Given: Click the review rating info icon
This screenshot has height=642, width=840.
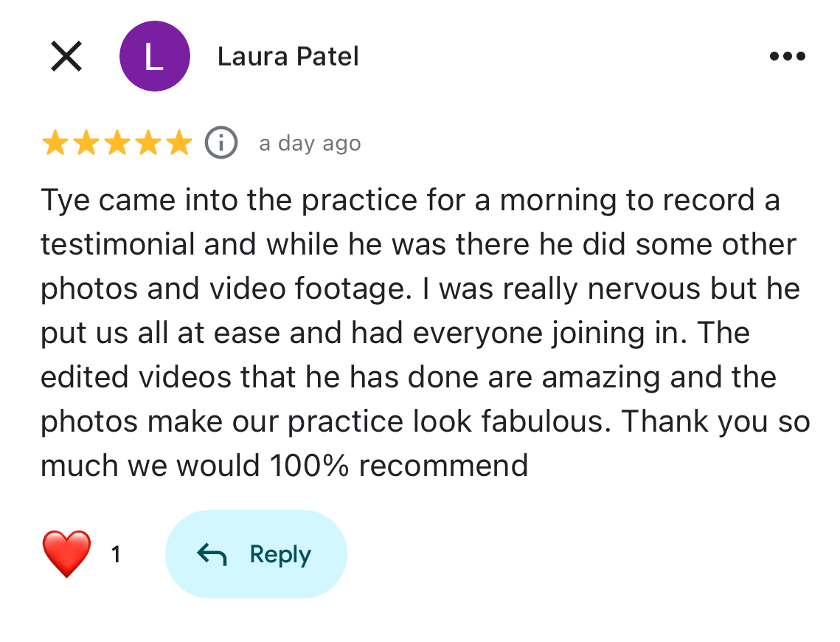Looking at the screenshot, I should click(x=221, y=142).
